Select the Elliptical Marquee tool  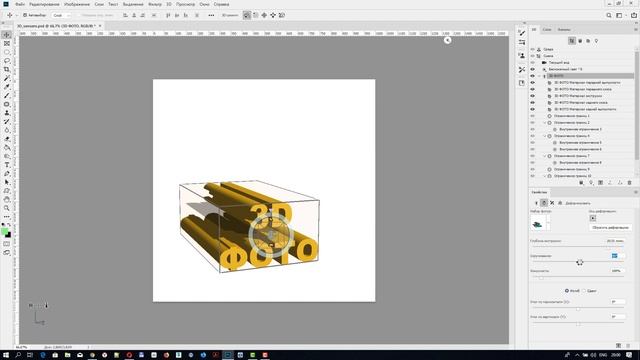7,52
